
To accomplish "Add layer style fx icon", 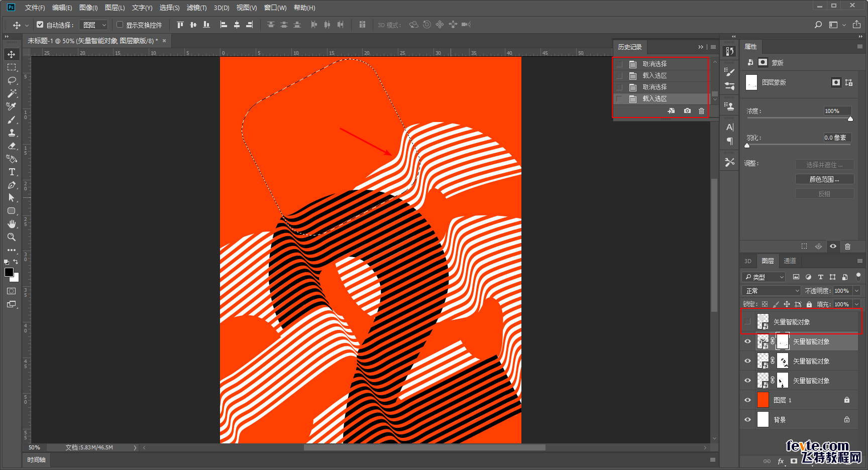I will tap(781, 461).
